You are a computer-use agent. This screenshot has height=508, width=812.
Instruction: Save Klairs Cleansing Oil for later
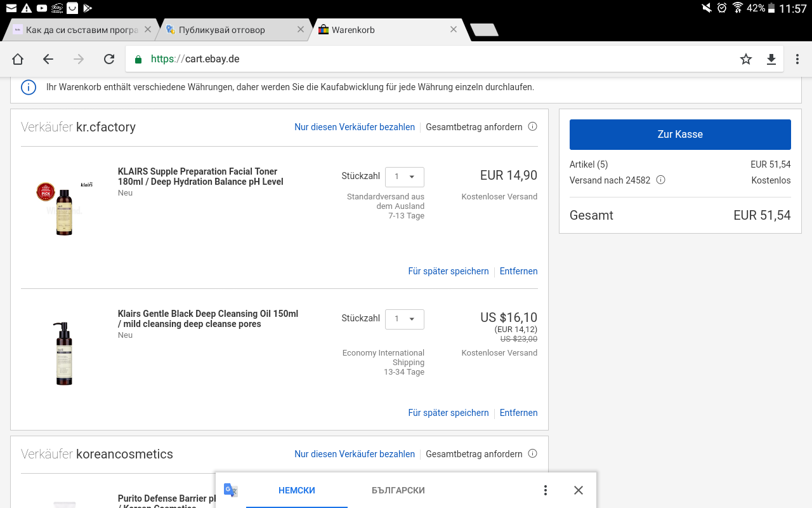(x=449, y=413)
